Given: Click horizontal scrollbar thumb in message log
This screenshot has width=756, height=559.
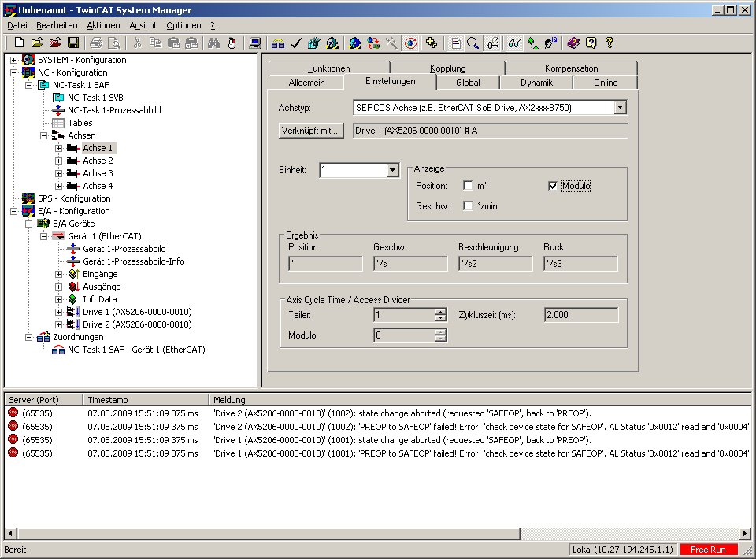Looking at the screenshot, I should (269, 534).
